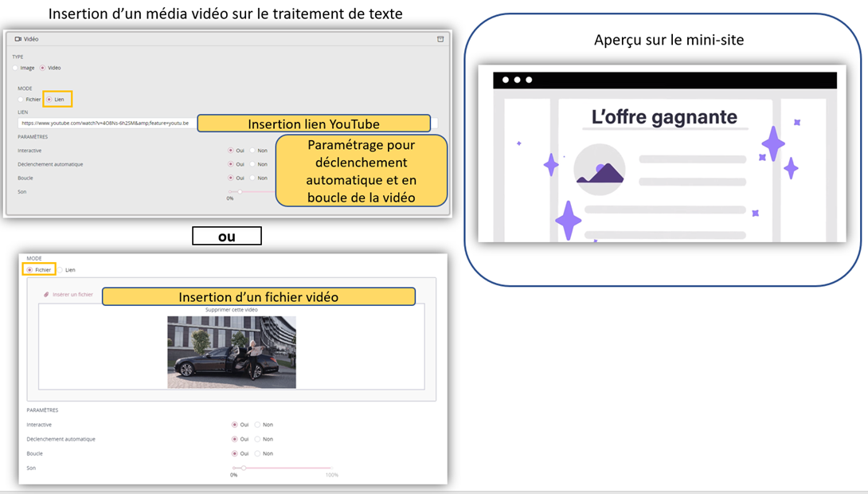
Task: Enable Boucle Oui in the top panel
Action: [231, 178]
